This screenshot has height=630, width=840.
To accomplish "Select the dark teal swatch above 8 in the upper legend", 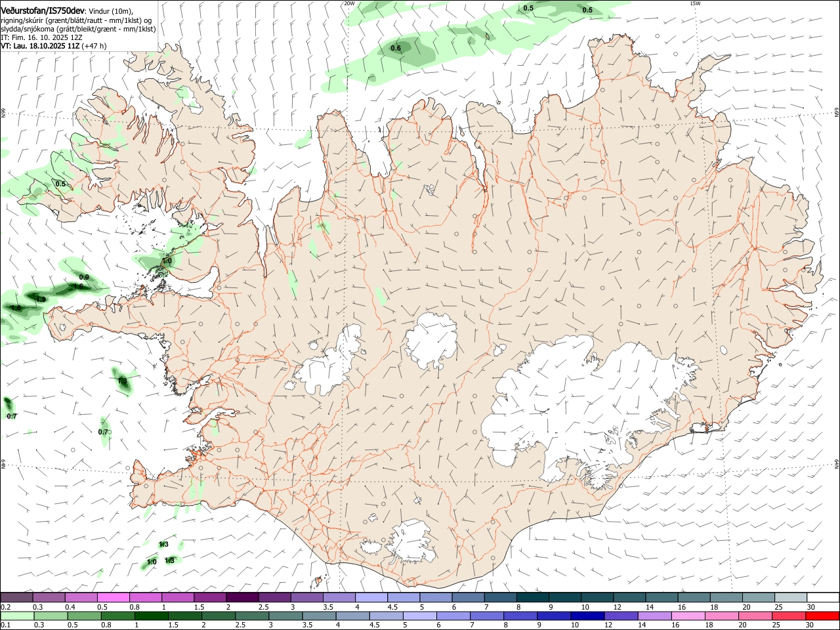I will click(x=532, y=598).
